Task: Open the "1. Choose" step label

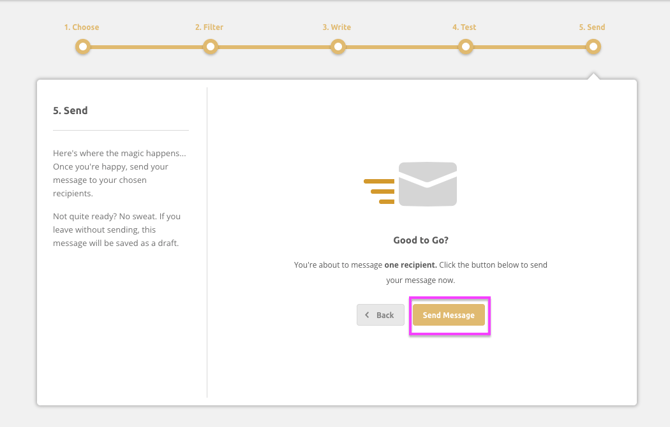Action: point(82,27)
